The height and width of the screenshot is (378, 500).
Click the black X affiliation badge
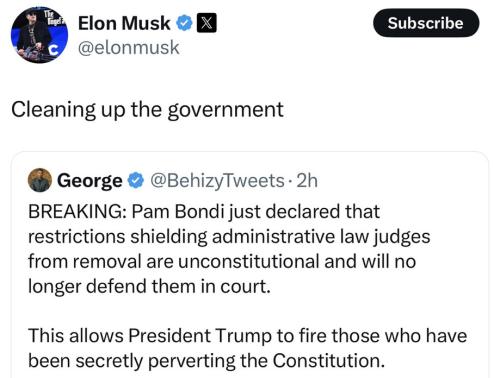tap(207, 23)
